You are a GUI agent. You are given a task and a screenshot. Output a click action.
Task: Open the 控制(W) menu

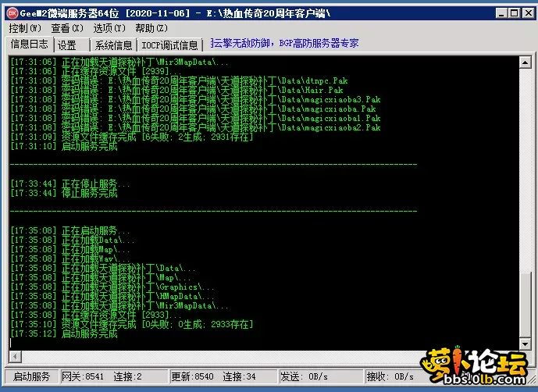coord(25,28)
